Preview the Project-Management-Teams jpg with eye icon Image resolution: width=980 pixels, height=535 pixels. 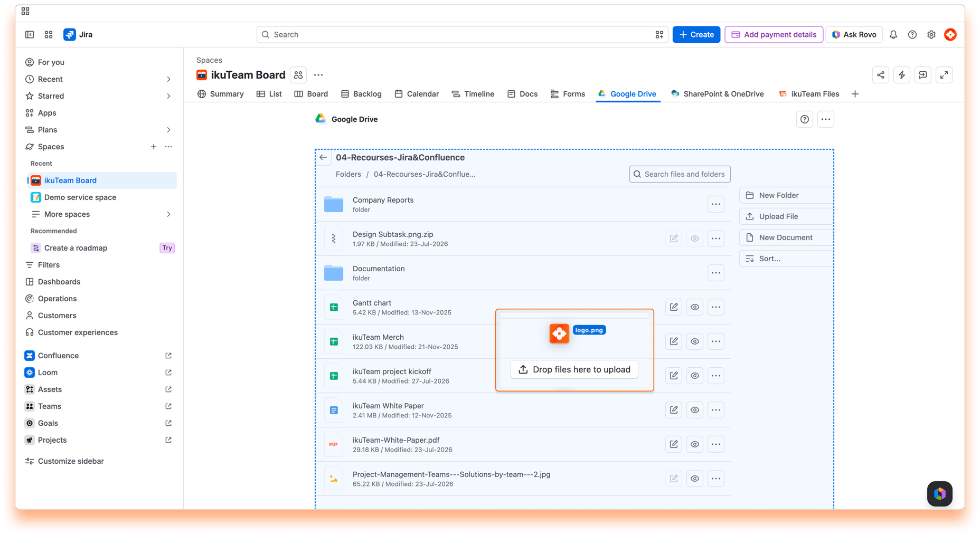coord(695,479)
